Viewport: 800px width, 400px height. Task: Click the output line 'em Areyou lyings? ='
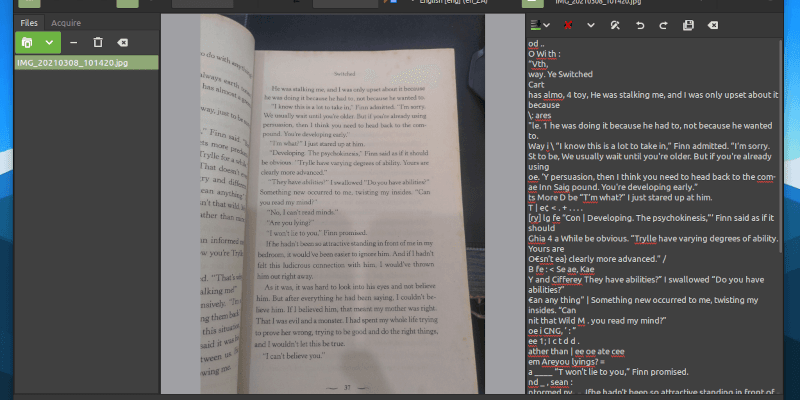pos(566,361)
